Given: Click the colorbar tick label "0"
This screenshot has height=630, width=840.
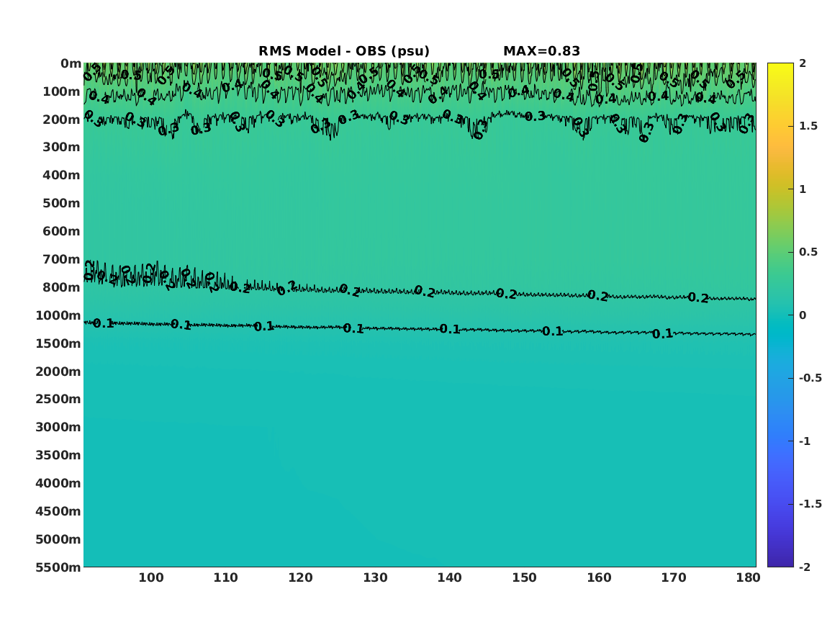Looking at the screenshot, I should 803,315.
